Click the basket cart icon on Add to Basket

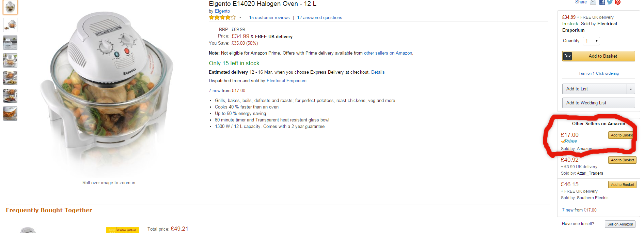pyautogui.click(x=567, y=56)
